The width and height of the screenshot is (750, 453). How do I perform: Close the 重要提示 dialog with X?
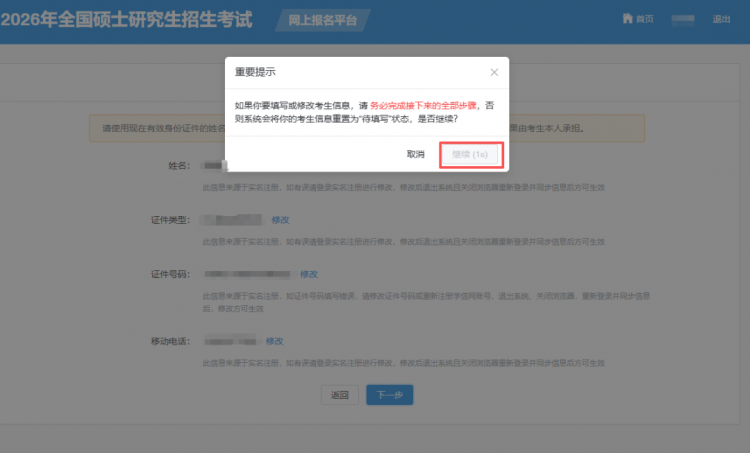pos(494,73)
